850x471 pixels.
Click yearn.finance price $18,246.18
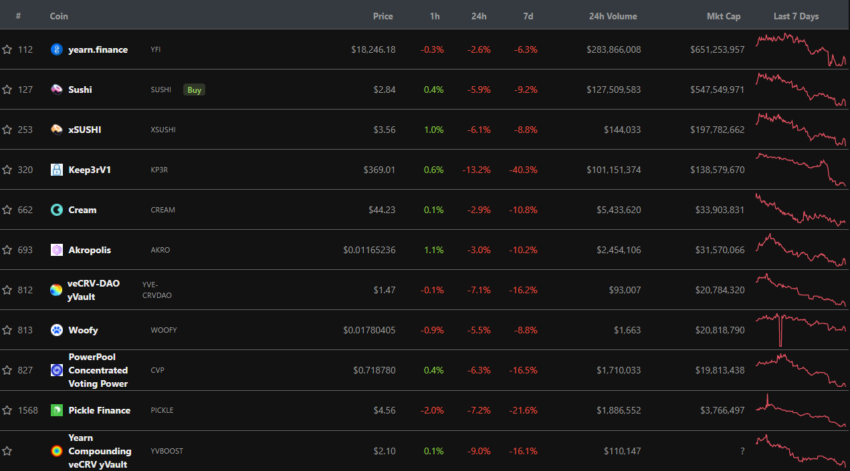(373, 49)
